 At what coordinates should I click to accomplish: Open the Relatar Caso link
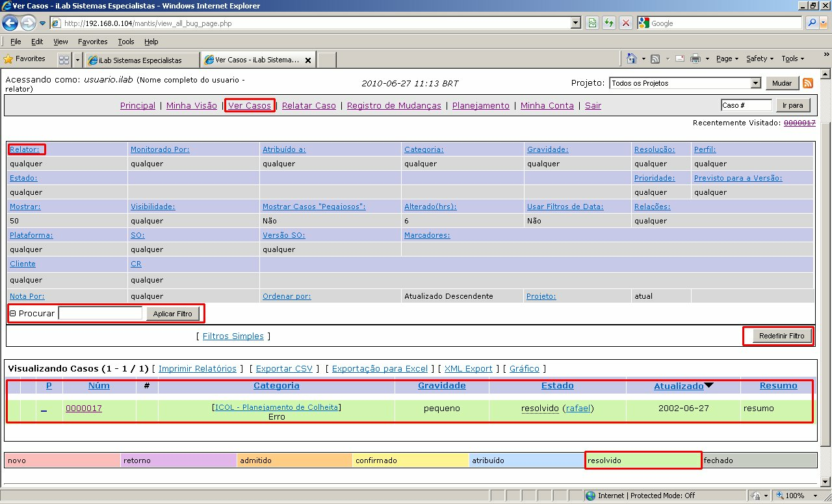[309, 105]
